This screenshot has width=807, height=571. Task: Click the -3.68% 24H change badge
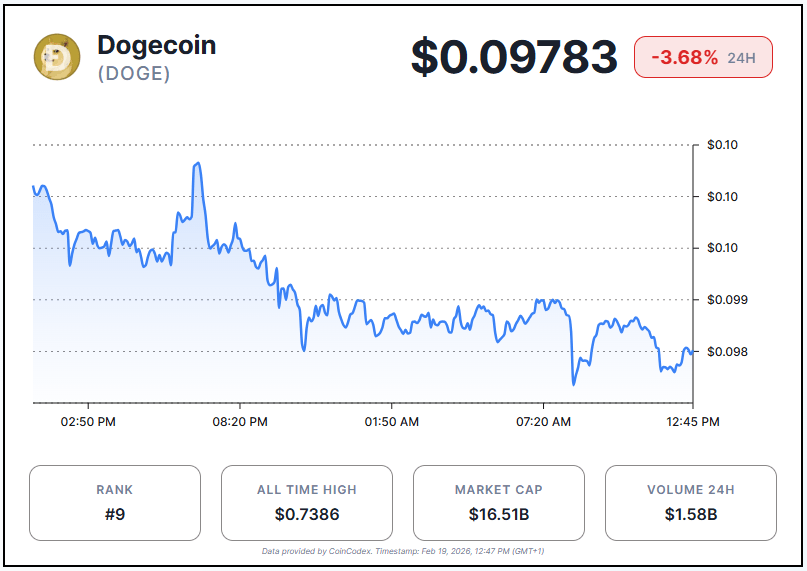703,57
